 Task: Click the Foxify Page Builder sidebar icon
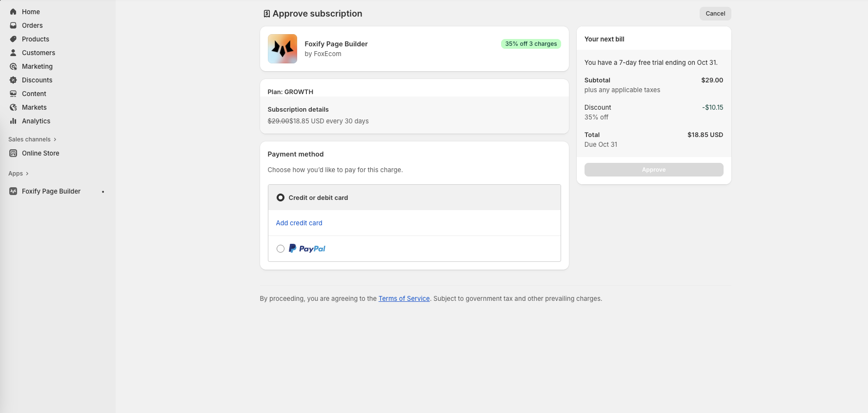point(13,191)
